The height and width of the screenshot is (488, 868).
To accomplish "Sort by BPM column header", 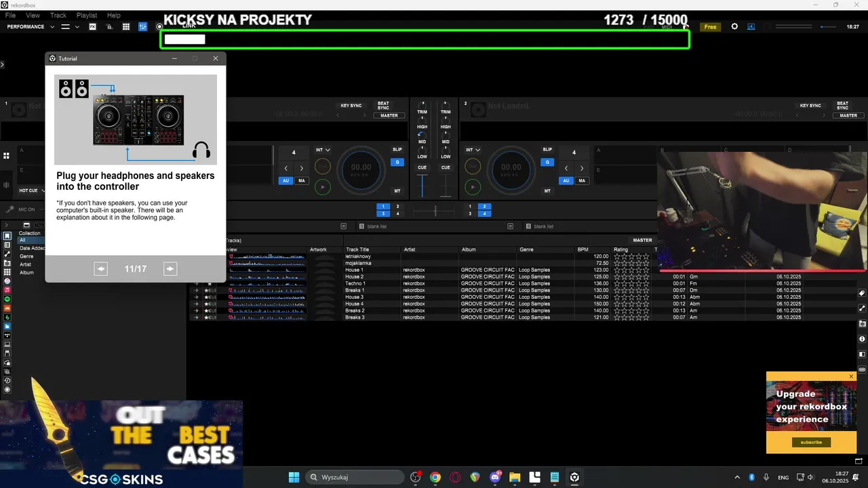I will (x=583, y=249).
